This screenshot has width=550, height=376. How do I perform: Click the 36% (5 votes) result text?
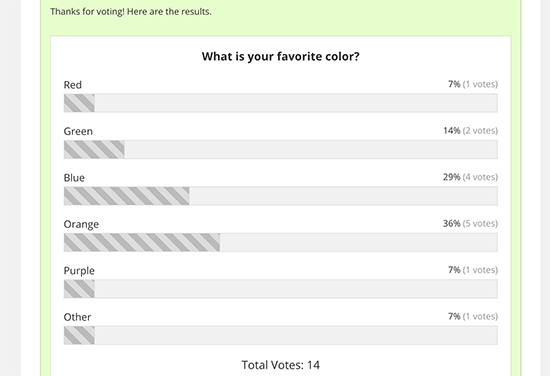(470, 223)
